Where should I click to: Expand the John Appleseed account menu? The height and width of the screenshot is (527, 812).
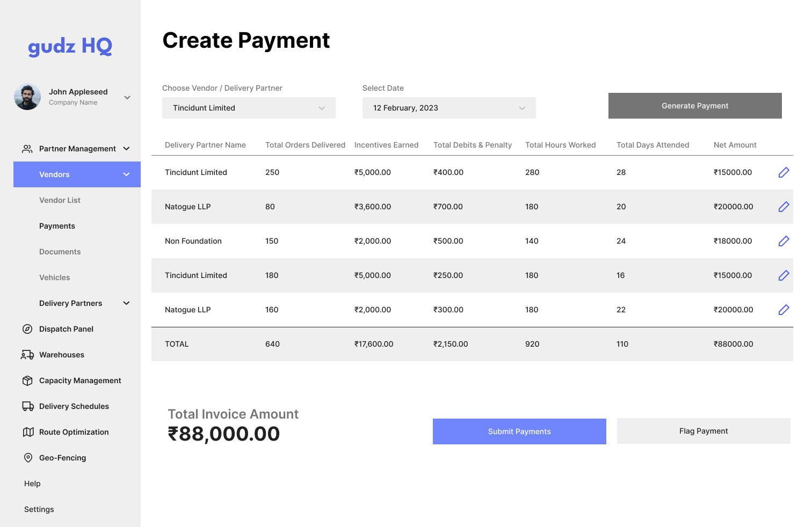pos(127,97)
